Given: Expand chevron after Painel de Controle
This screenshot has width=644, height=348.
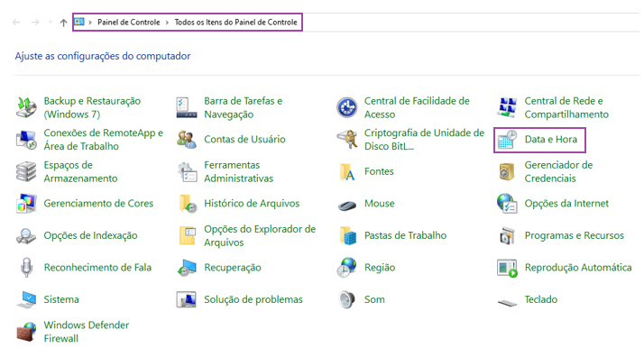Looking at the screenshot, I should (167, 23).
